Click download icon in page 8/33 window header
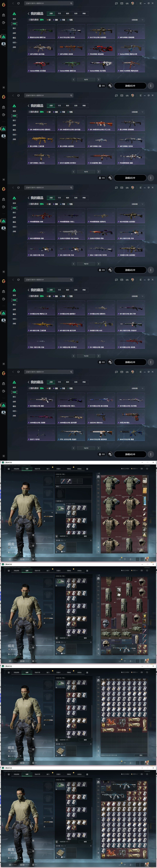 pos(127,3)
